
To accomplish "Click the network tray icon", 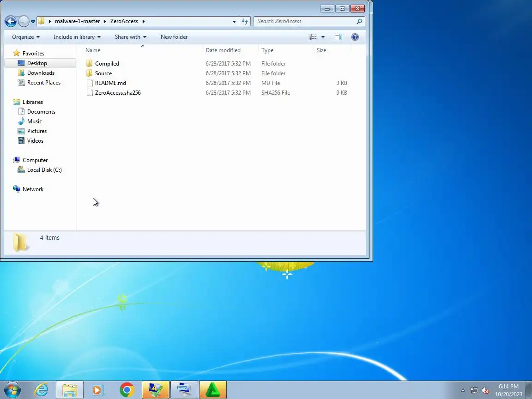I will click(474, 391).
